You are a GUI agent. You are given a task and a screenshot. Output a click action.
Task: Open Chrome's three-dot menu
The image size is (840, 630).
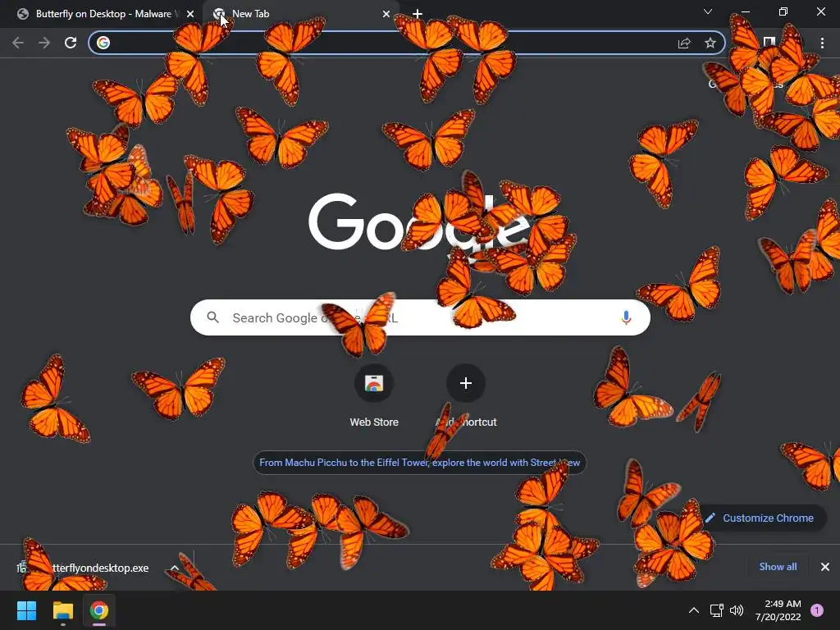pos(822,43)
